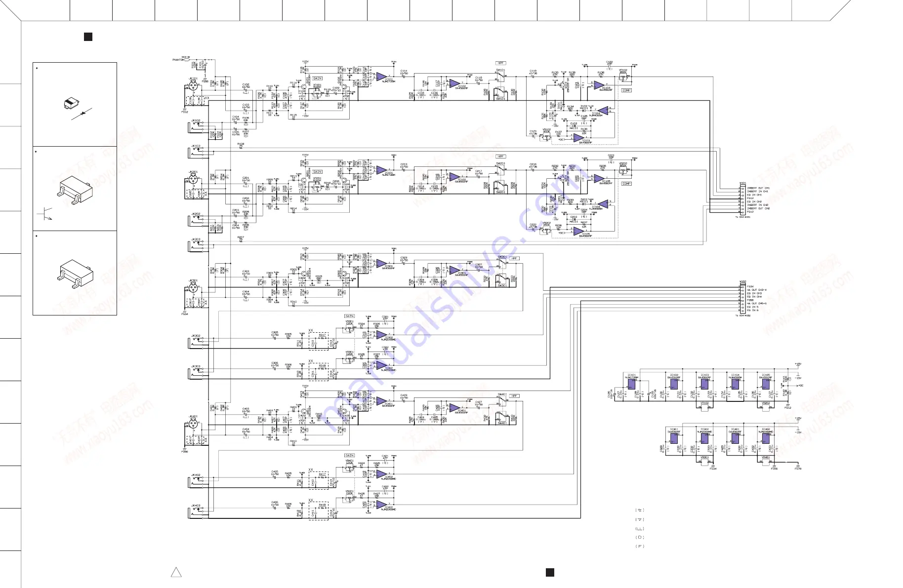Click the HPF label above SW201

click(x=501, y=157)
